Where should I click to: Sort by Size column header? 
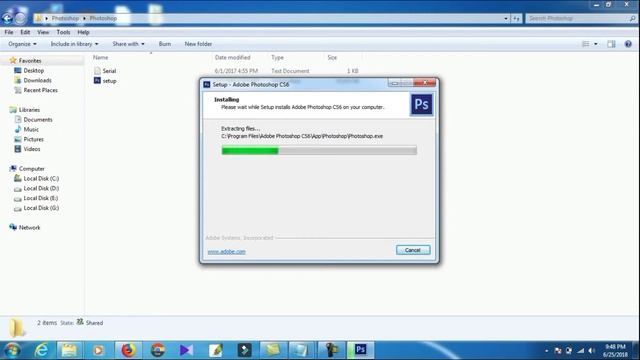coord(332,58)
